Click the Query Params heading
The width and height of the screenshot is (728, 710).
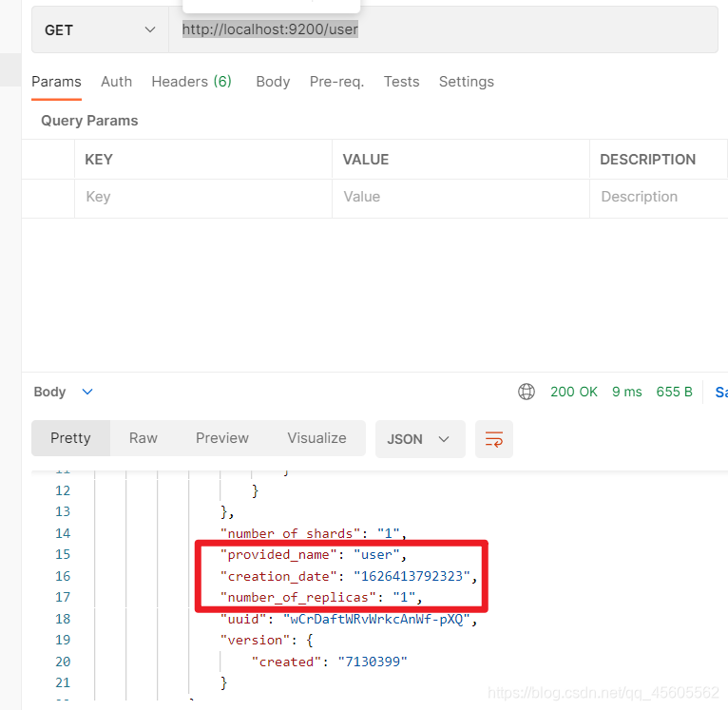tap(89, 121)
